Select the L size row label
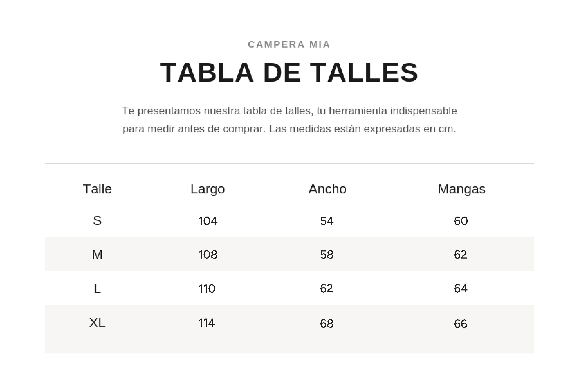The image size is (579, 392). pyautogui.click(x=97, y=289)
